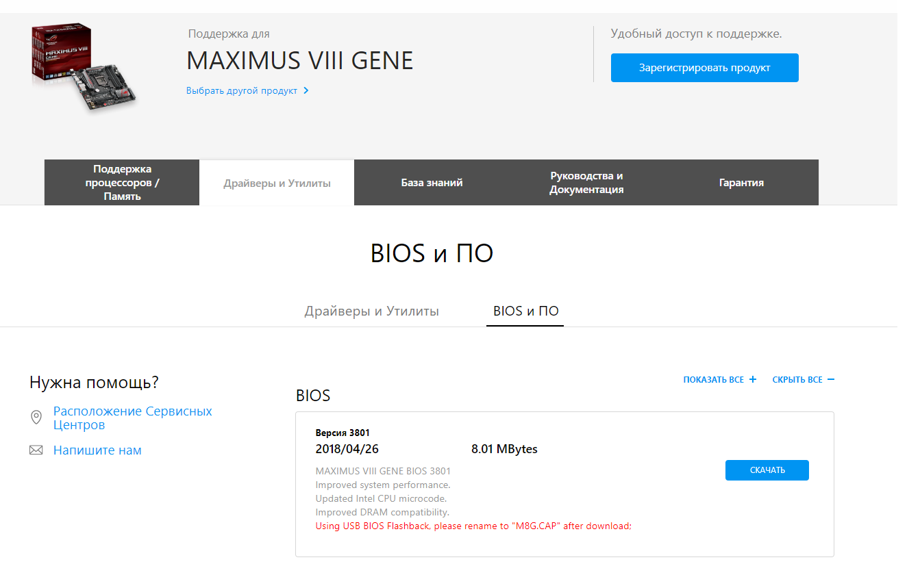Click the envelope mail icon
Screen dimensions: 920x588
[36, 450]
